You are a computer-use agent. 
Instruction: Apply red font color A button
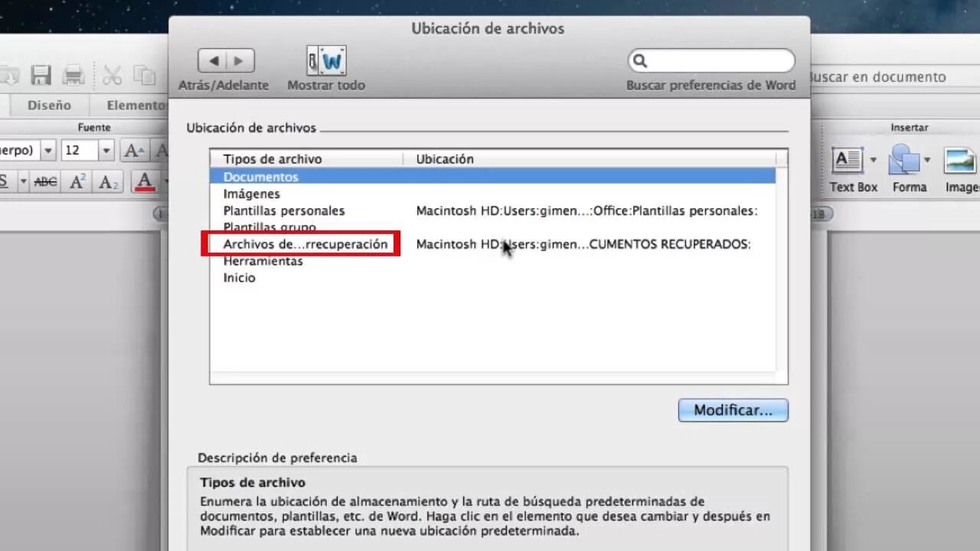144,181
